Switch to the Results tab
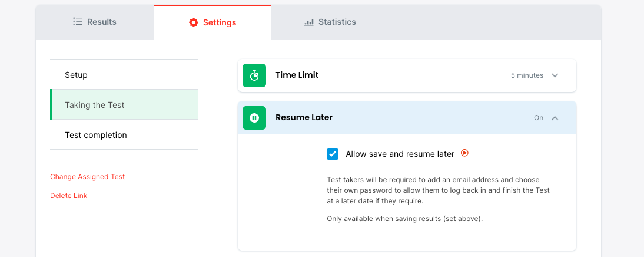 (95, 22)
